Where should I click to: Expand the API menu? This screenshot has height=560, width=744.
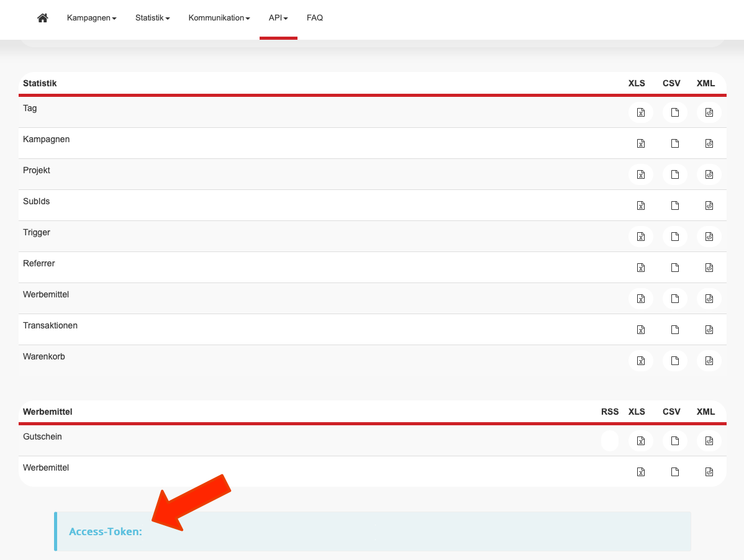pyautogui.click(x=278, y=18)
